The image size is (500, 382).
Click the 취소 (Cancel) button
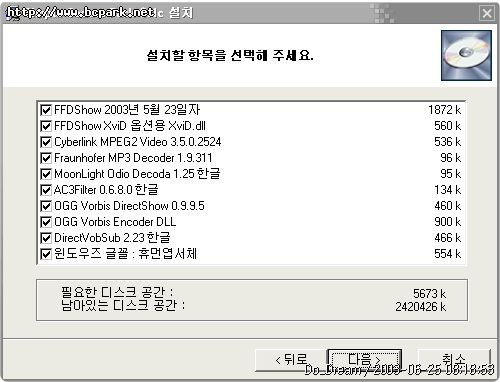click(x=454, y=360)
